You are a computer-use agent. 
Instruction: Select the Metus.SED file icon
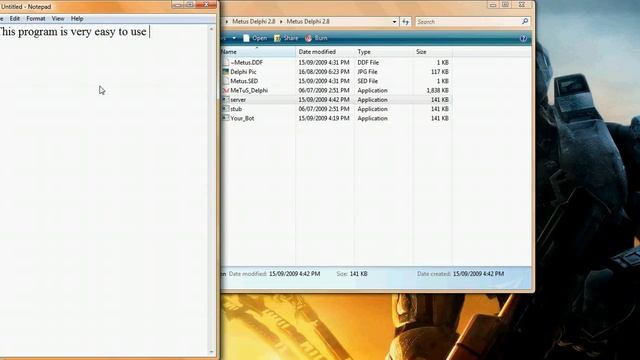226,81
